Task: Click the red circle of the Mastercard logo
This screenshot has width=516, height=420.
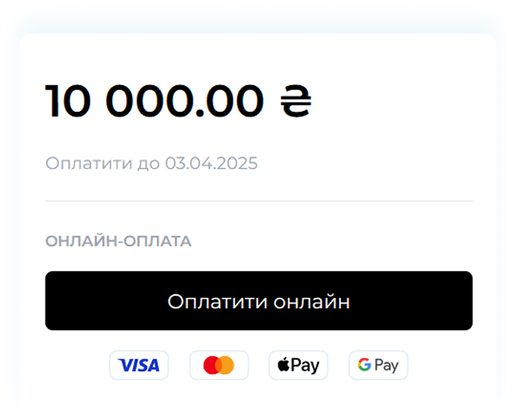Action: tap(210, 365)
